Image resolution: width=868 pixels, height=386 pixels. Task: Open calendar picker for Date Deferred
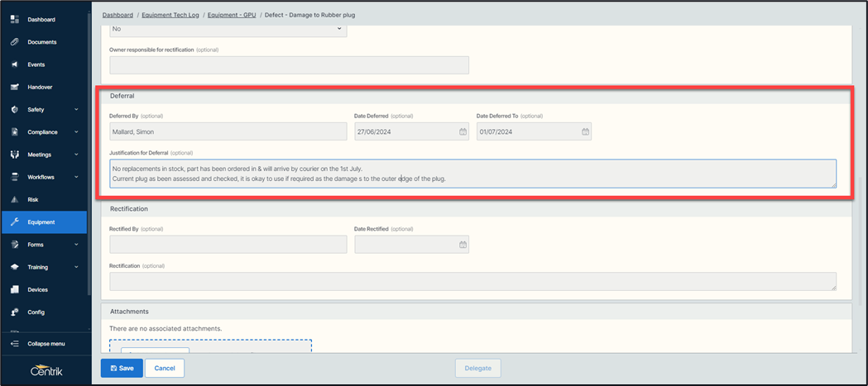463,131
